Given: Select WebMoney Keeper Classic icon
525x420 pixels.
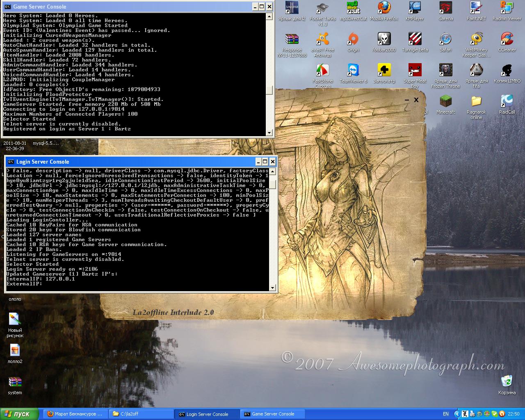Looking at the screenshot, I should pyautogui.click(x=476, y=45).
